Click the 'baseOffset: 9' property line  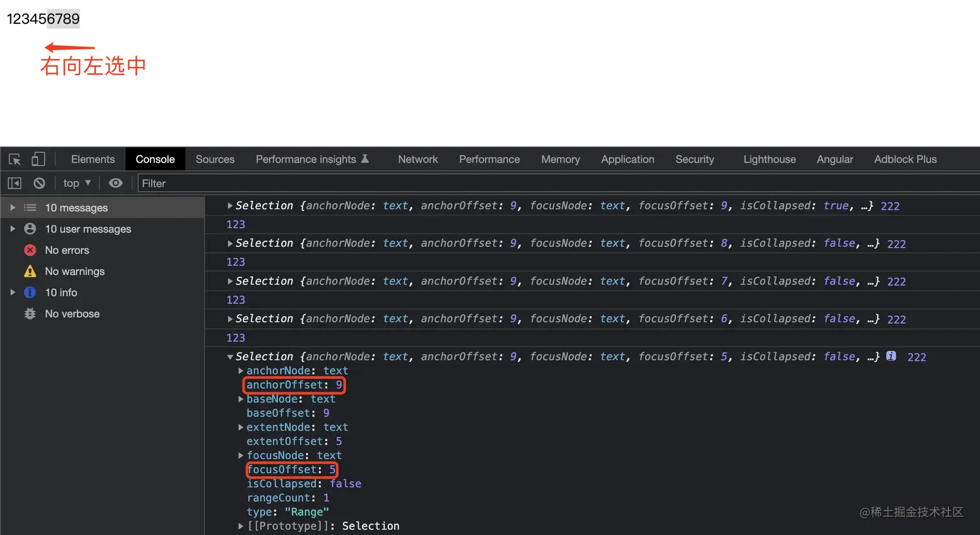288,413
